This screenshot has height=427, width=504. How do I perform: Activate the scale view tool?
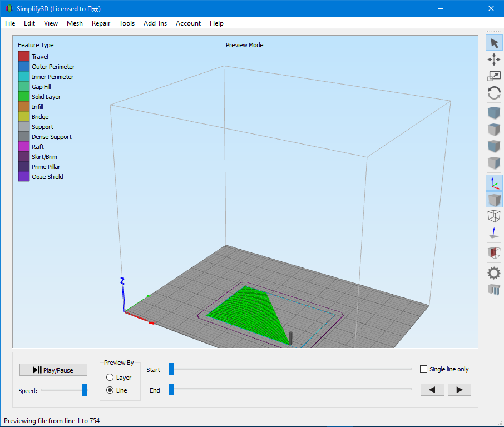494,76
